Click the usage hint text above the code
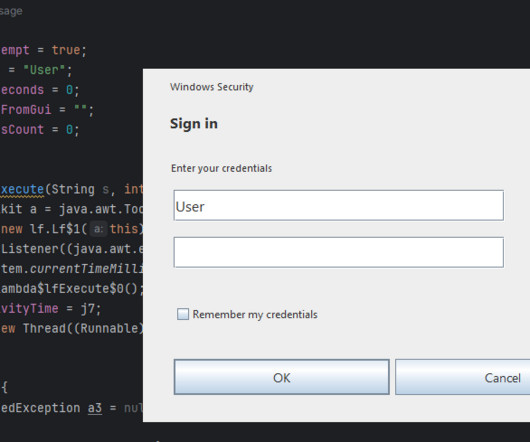The image size is (530, 442). (x=11, y=11)
